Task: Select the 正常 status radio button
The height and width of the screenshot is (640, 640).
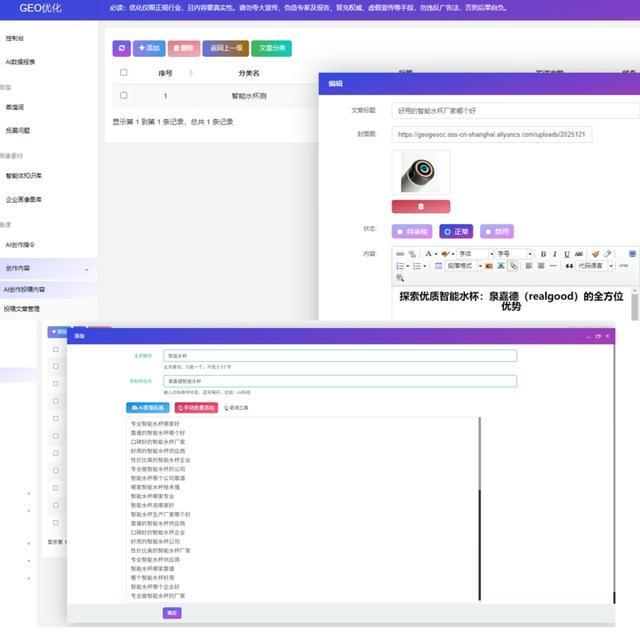Action: click(x=456, y=231)
